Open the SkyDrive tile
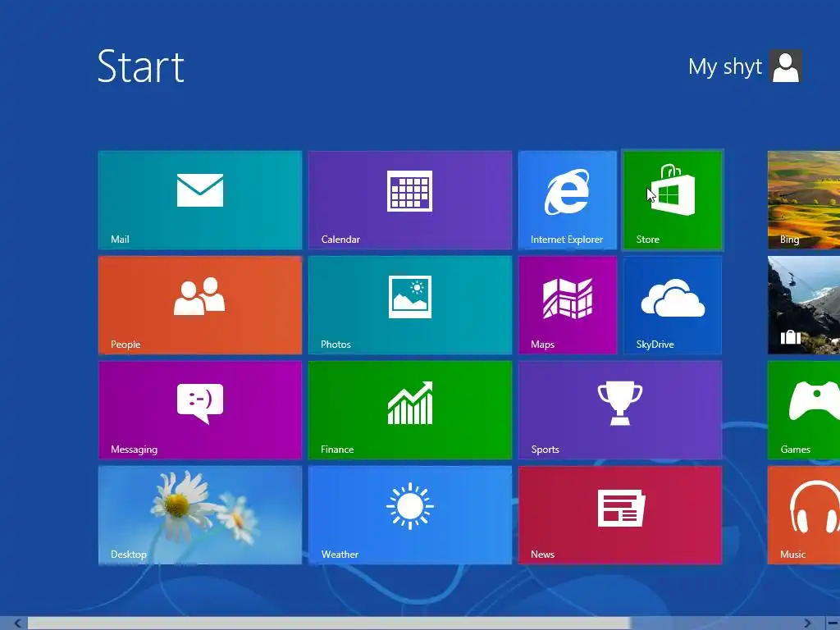 click(673, 305)
